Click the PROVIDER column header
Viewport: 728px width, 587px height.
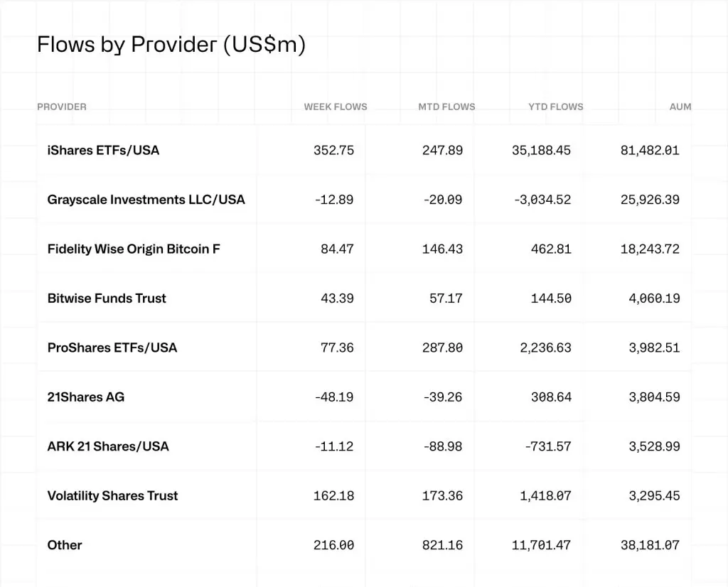62,107
